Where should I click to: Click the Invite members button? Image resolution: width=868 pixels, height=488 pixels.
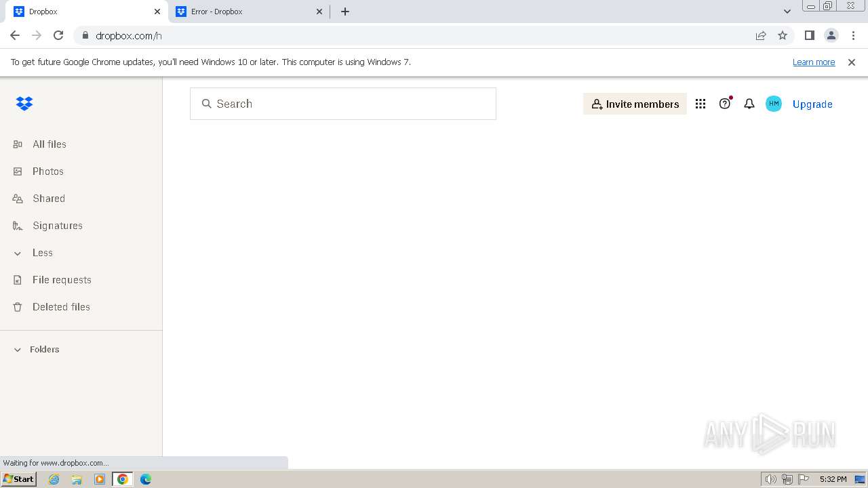click(635, 104)
